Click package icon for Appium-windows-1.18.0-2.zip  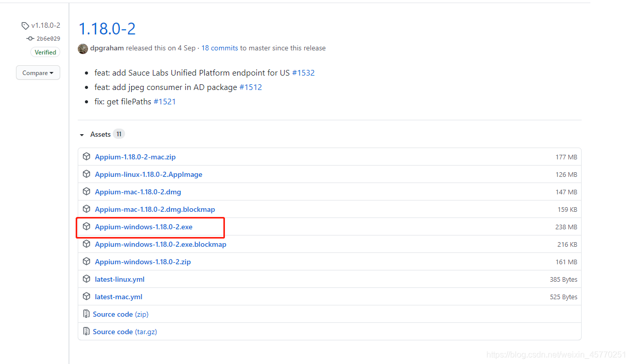(86, 261)
